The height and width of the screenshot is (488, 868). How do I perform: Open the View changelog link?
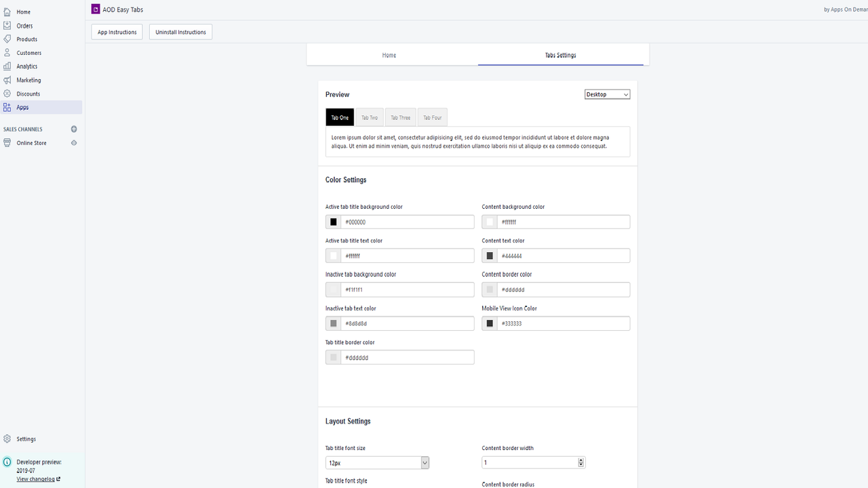[36, 479]
